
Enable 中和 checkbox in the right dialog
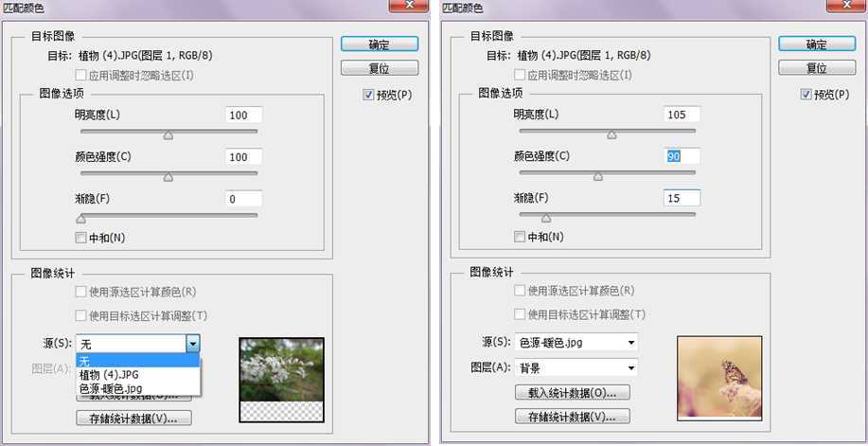click(x=519, y=238)
